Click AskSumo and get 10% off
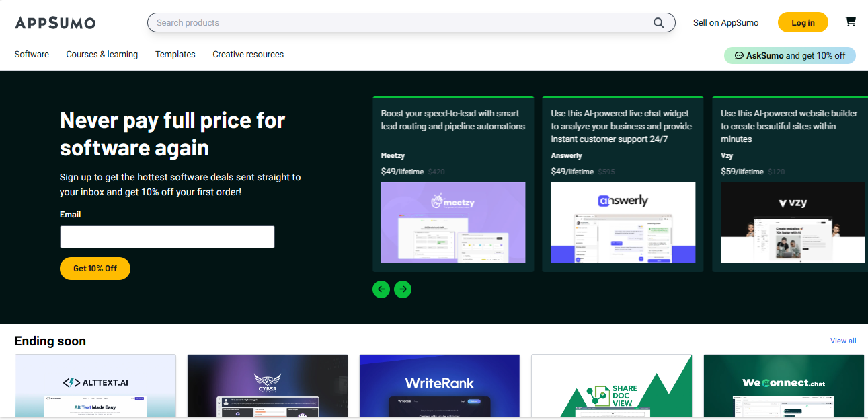The height and width of the screenshot is (420, 868). [x=789, y=55]
